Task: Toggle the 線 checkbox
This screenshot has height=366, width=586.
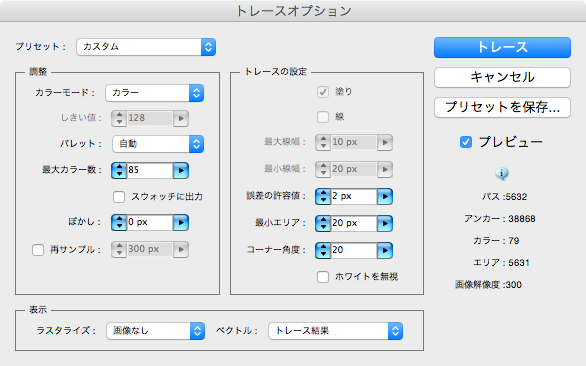Action: coord(323,117)
